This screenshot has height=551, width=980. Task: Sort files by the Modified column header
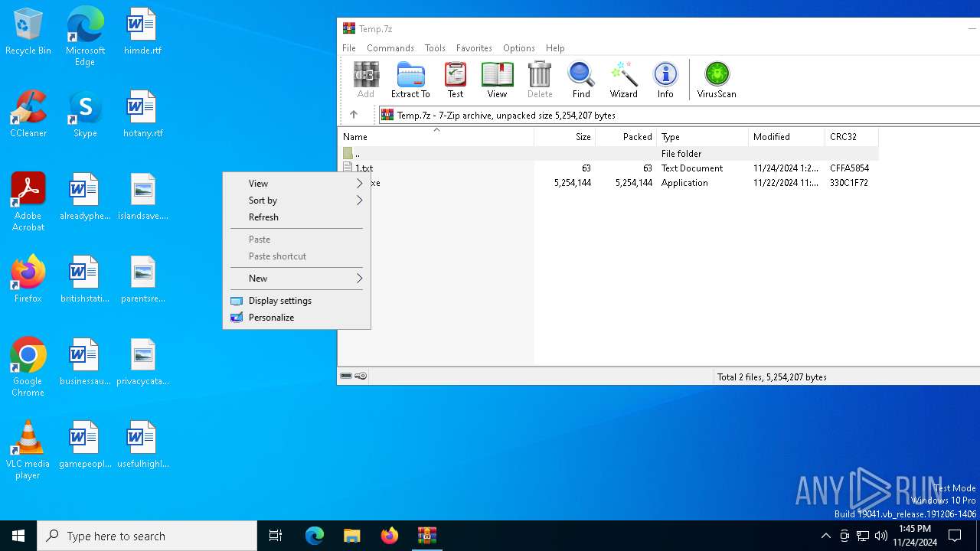(x=786, y=137)
